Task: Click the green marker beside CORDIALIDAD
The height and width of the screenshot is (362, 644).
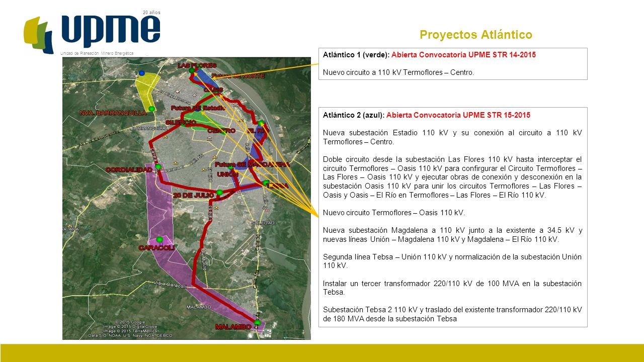Action: (x=158, y=166)
